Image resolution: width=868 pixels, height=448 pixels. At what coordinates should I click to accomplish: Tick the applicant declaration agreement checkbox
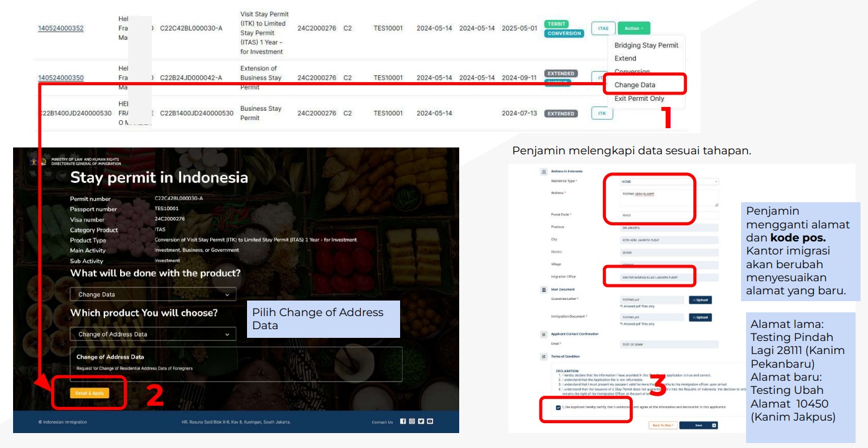click(x=558, y=408)
